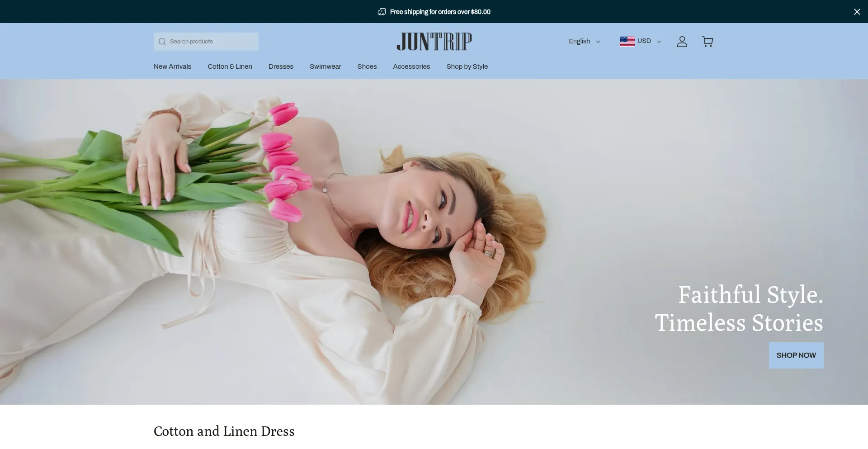
Task: Click the search magnifier icon
Action: click(162, 42)
